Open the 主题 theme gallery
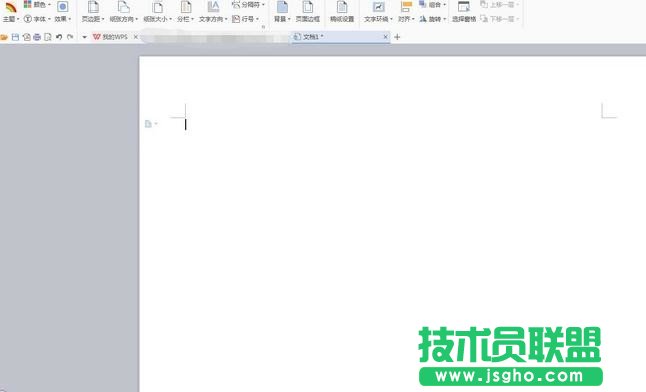 (11, 12)
